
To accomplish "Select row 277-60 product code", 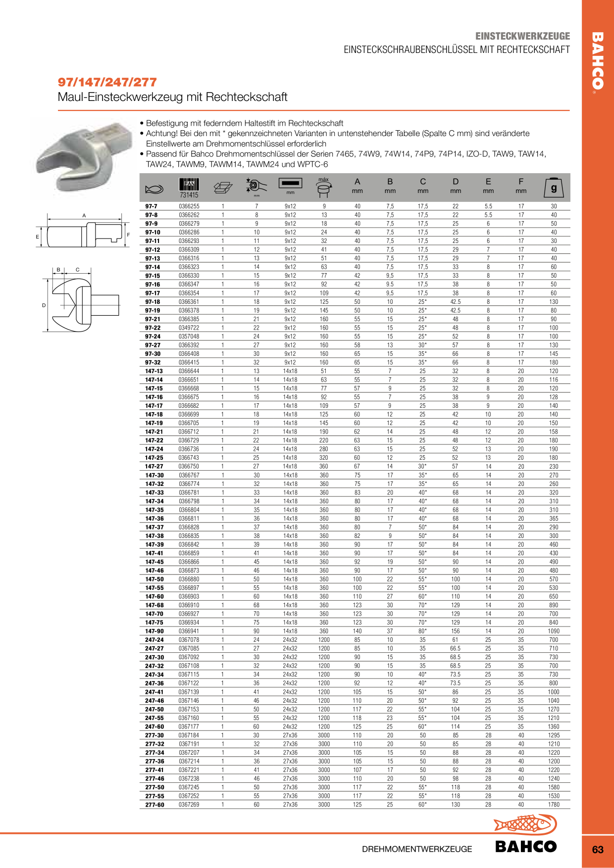I will coord(154,805).
